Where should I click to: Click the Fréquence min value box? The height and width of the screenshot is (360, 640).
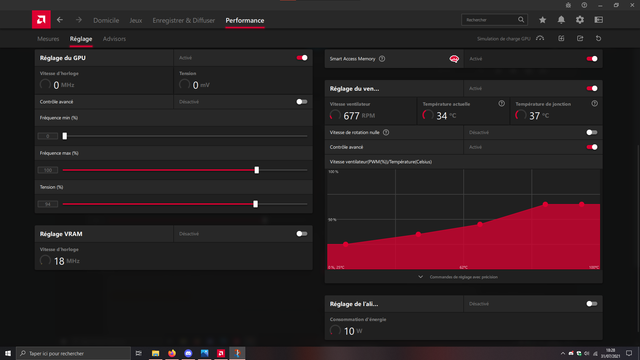tap(48, 136)
